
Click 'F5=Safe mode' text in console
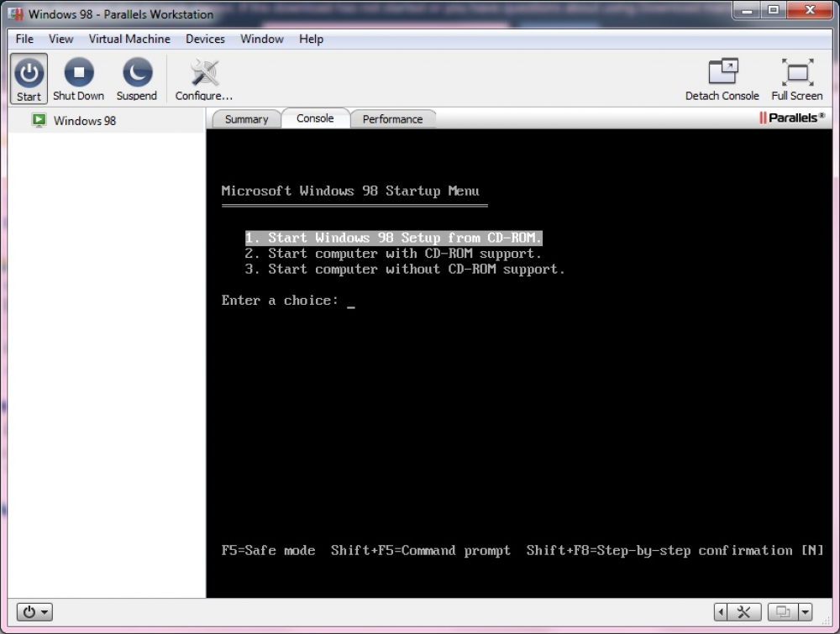(x=269, y=551)
